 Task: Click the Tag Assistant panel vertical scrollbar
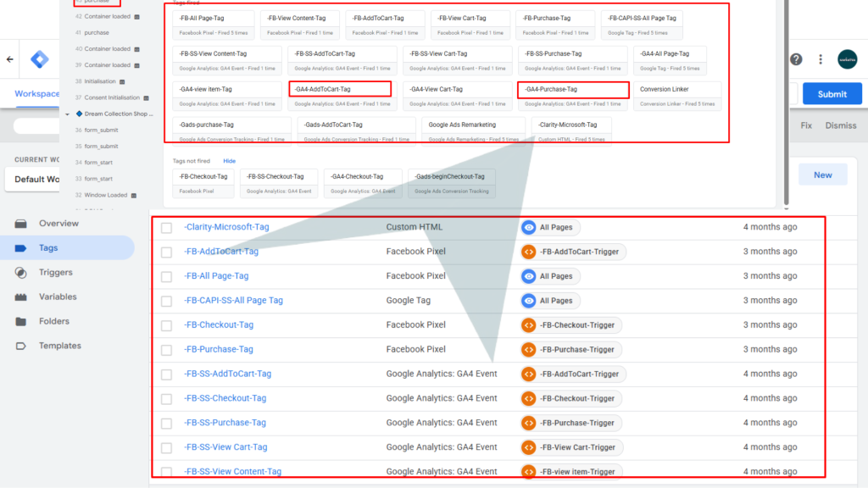[786, 103]
